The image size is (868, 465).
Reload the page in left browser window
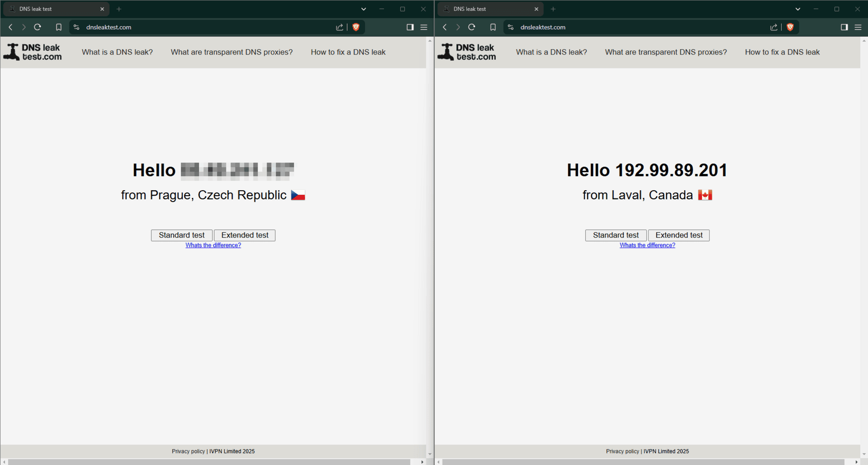[x=38, y=27]
